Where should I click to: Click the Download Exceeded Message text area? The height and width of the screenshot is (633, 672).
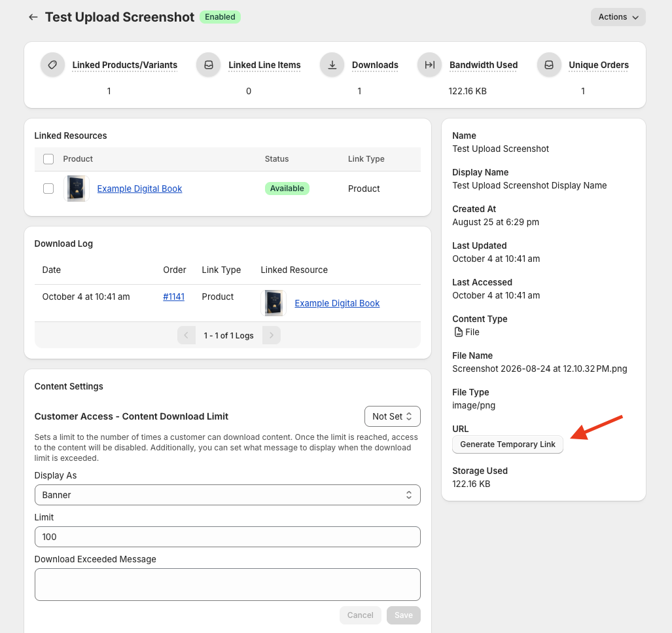click(x=228, y=585)
